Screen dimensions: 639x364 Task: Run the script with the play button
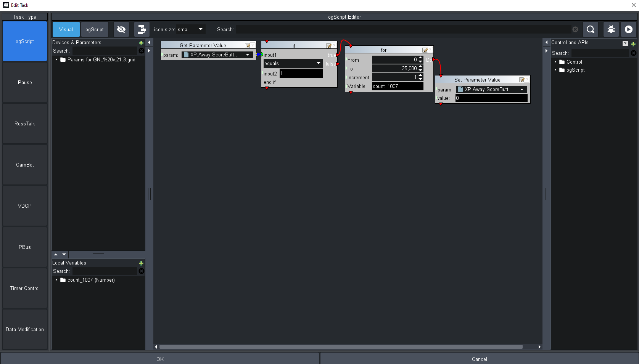628,29
